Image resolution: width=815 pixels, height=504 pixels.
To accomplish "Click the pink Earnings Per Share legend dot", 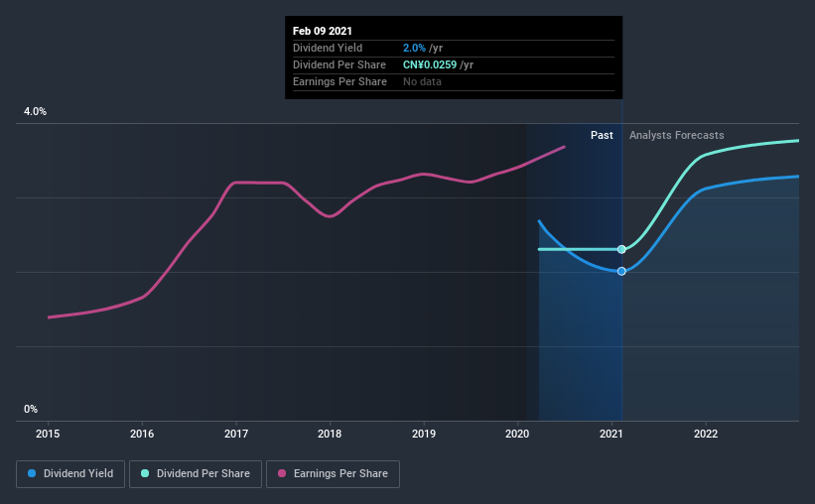I will coord(282,473).
